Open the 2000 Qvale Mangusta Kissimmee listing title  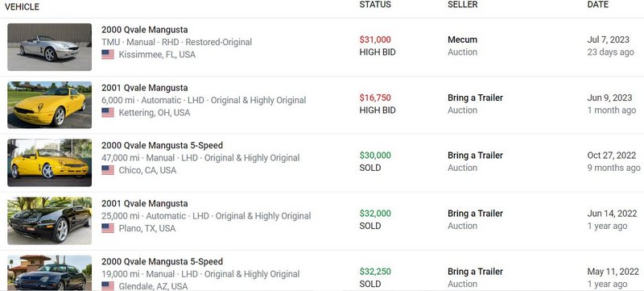(x=145, y=30)
